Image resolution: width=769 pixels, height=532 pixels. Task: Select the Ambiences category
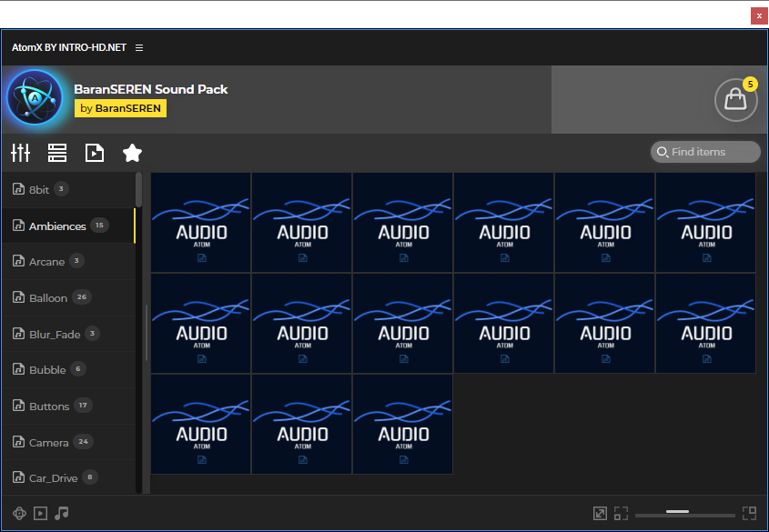coord(68,226)
